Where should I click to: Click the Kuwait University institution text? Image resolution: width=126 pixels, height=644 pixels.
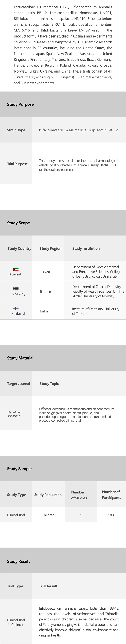coord(97,271)
